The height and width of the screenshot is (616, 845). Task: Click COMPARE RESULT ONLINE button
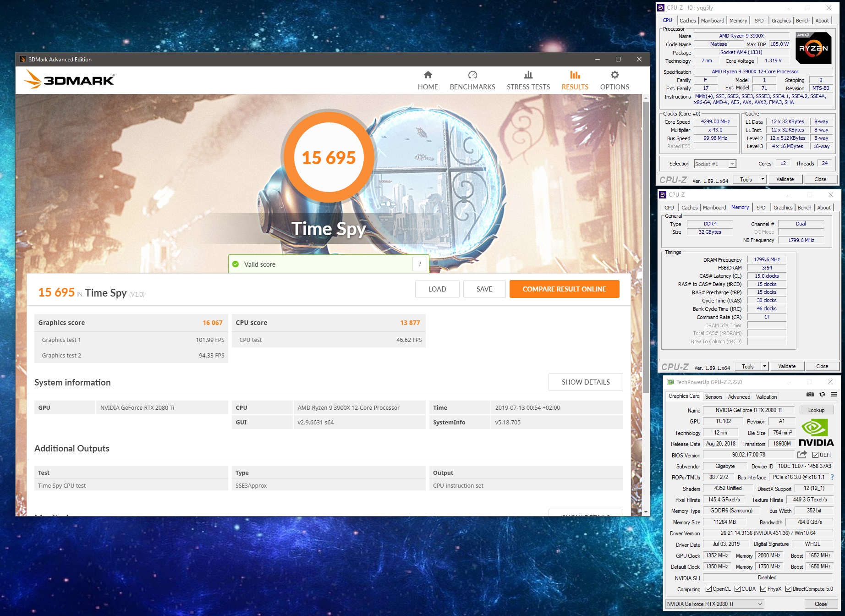coord(564,289)
